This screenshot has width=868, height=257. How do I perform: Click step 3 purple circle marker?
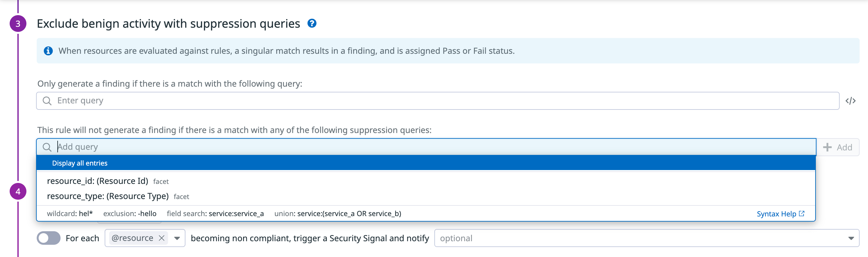pos(18,24)
